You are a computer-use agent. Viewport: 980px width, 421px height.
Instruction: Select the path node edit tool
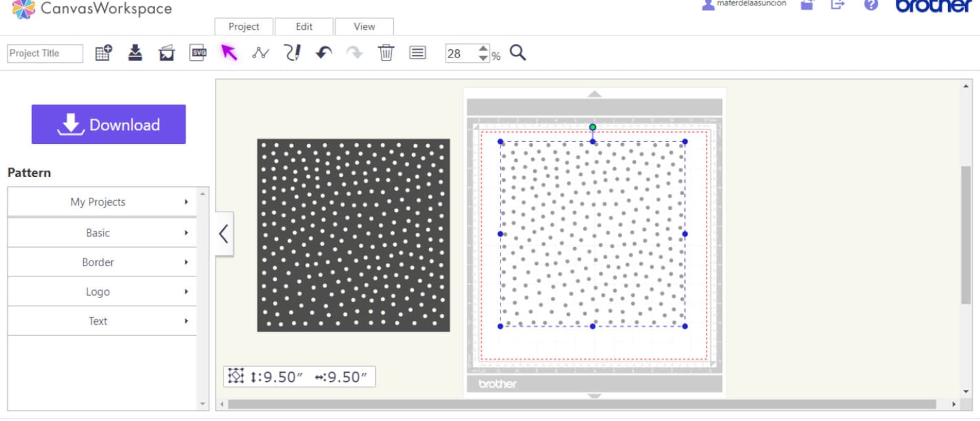coord(260,53)
